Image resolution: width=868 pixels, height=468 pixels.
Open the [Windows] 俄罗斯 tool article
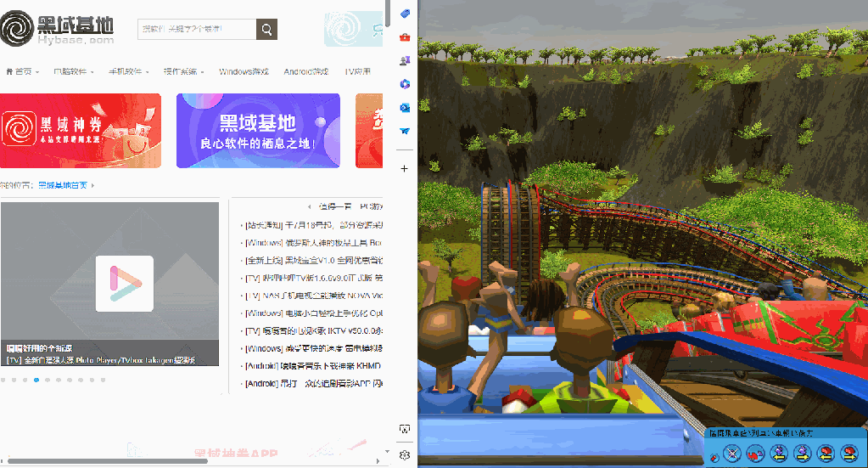click(313, 243)
